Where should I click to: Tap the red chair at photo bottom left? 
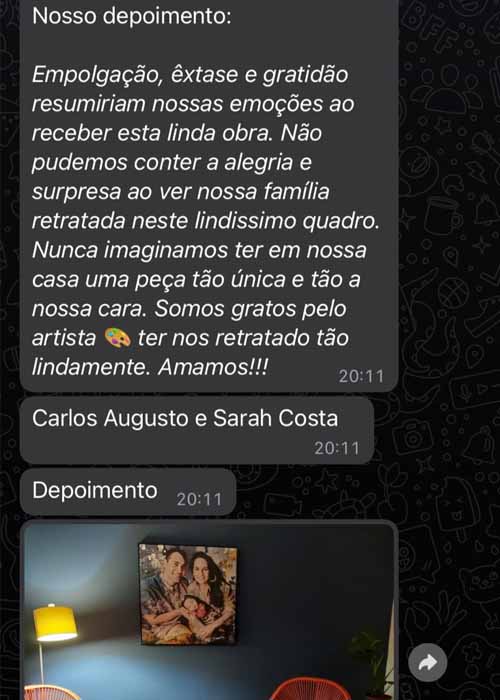pyautogui.click(x=50, y=693)
